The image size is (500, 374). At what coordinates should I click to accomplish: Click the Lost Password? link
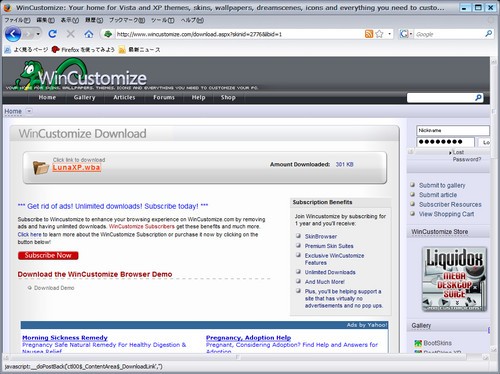point(466,156)
